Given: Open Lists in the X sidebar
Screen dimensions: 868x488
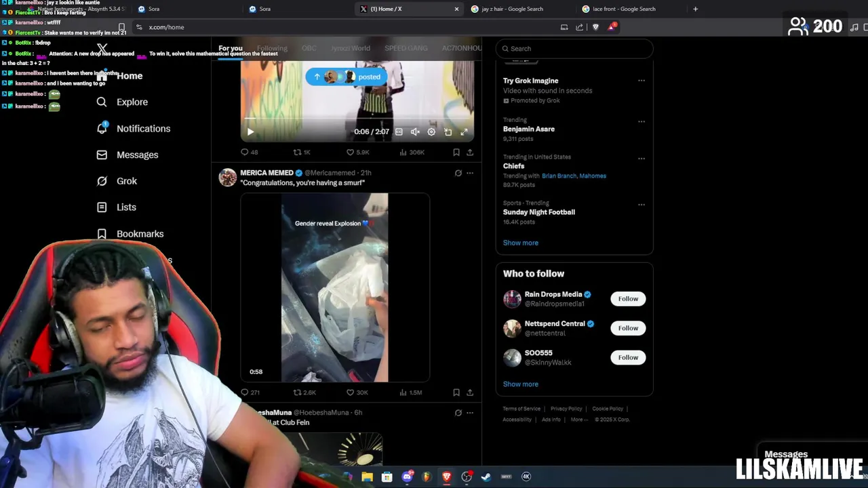Looking at the screenshot, I should tap(116, 207).
